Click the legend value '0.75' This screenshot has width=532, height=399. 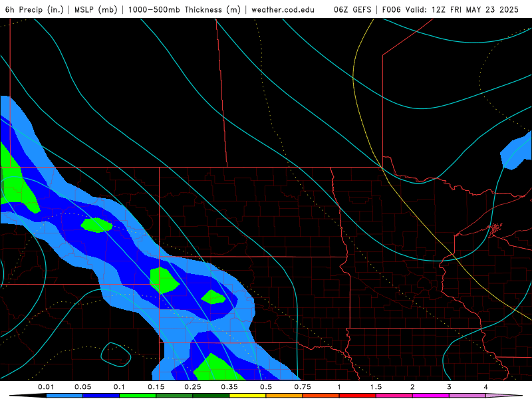[303, 387]
